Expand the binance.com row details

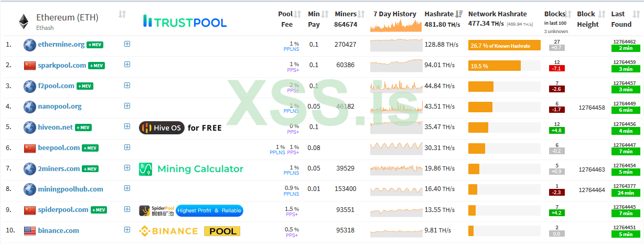127,230
